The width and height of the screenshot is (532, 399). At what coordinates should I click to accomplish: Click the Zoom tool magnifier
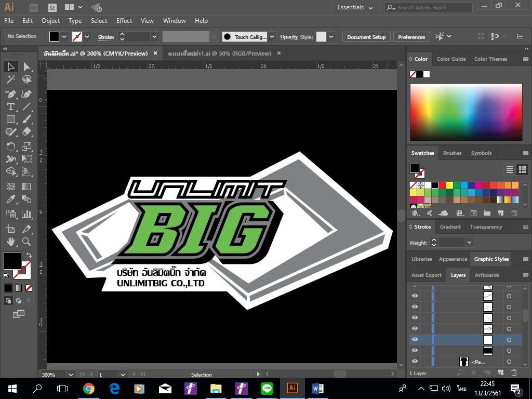26,242
